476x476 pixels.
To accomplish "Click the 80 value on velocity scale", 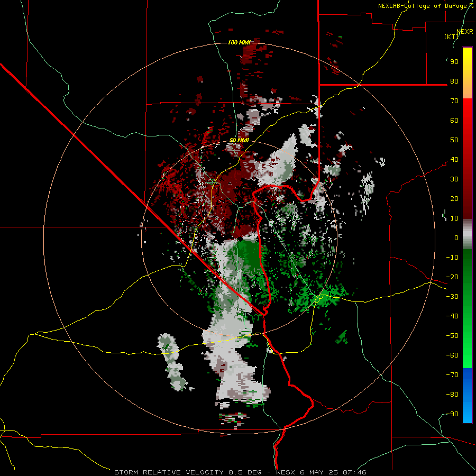I will pyautogui.click(x=454, y=81).
